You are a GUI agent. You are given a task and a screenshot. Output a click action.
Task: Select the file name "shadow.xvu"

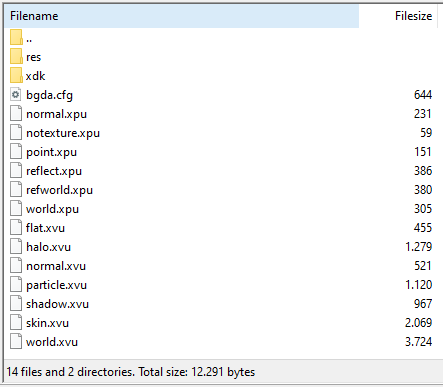(x=57, y=304)
